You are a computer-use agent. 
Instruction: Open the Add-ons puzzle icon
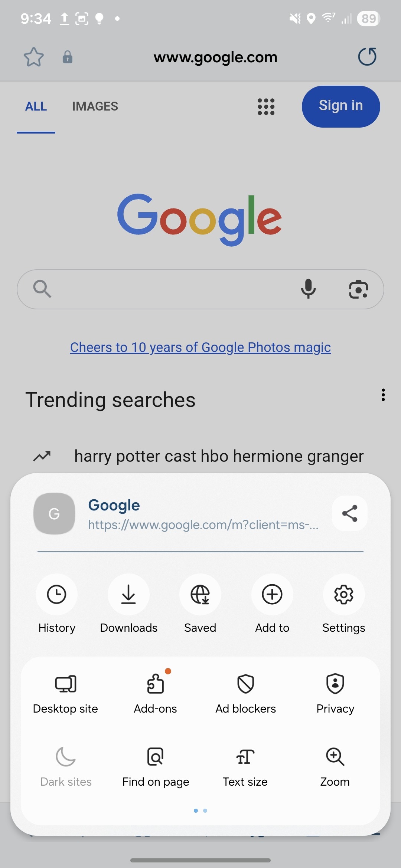click(155, 684)
